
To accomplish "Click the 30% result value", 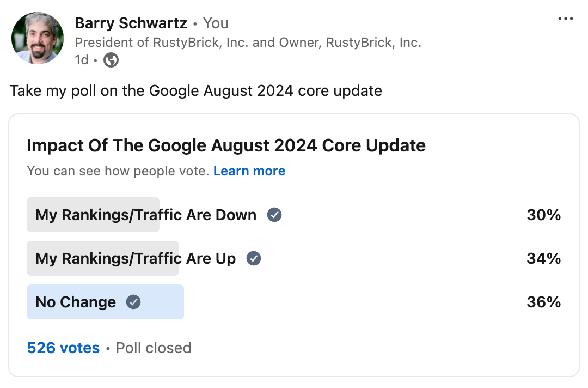I will pos(543,215).
